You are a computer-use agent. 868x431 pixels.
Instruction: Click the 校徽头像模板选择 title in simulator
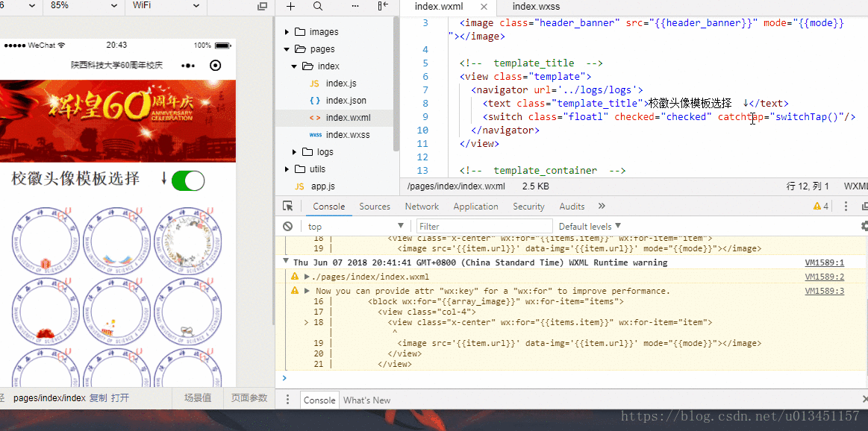[75, 179]
